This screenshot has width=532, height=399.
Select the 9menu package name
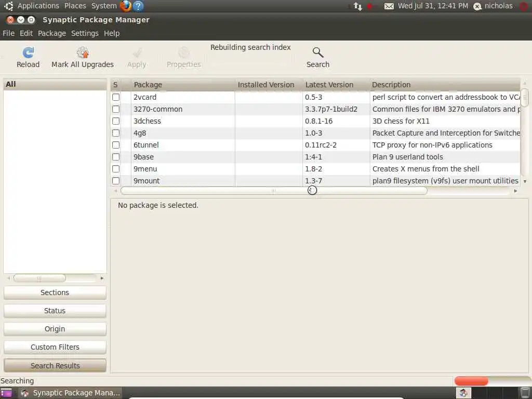(145, 169)
